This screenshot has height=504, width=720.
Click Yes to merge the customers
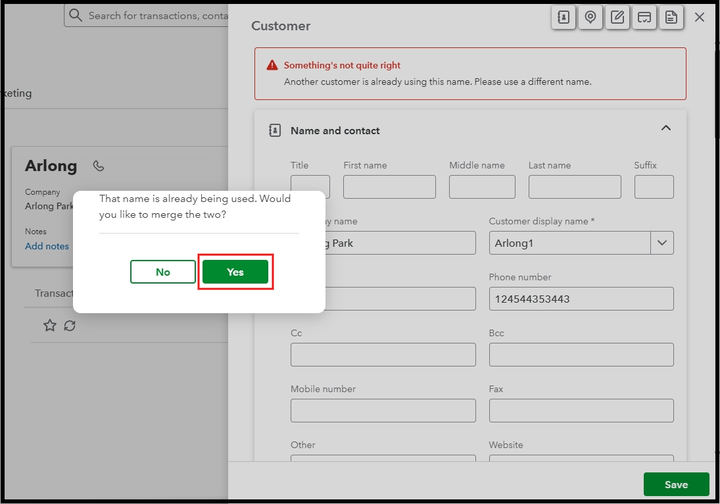[x=235, y=272]
